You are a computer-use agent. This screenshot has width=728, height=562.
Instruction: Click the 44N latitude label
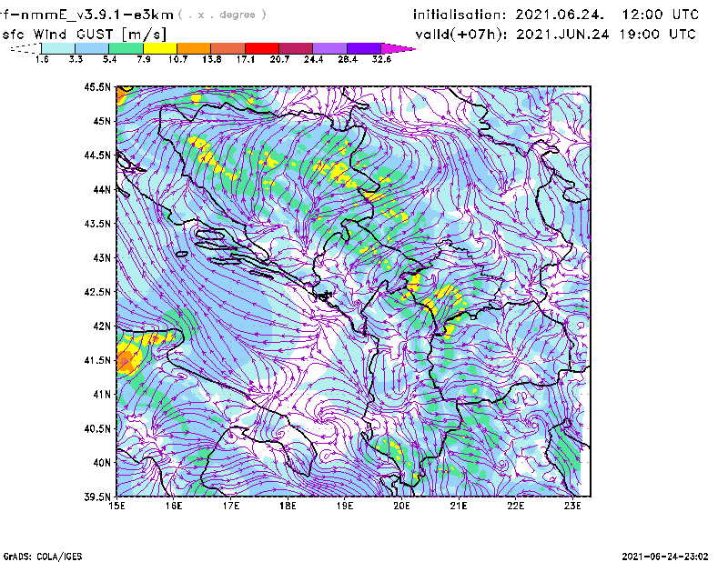(x=102, y=189)
